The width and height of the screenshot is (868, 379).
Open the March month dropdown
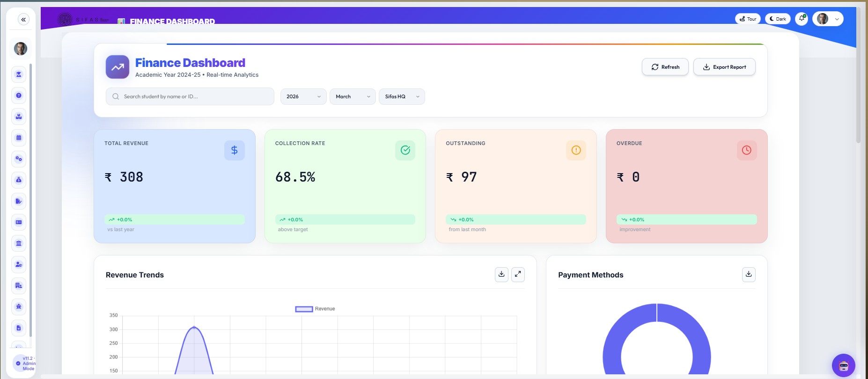(x=353, y=96)
